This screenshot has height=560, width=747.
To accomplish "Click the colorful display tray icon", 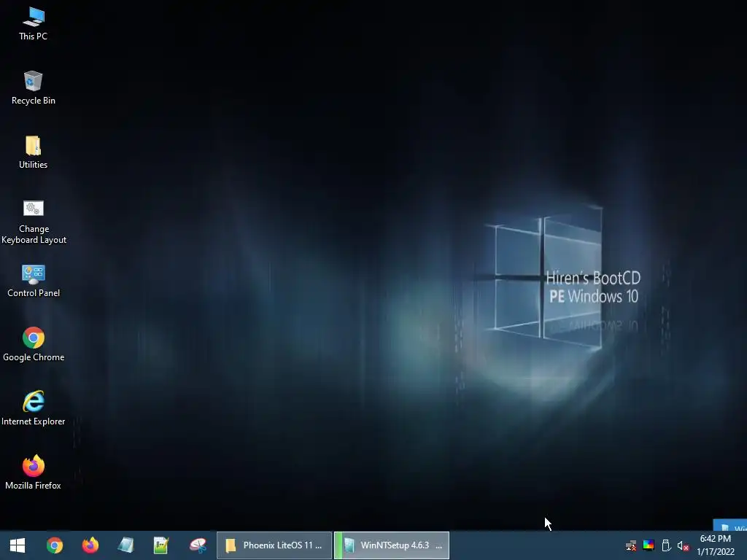I will point(649,545).
